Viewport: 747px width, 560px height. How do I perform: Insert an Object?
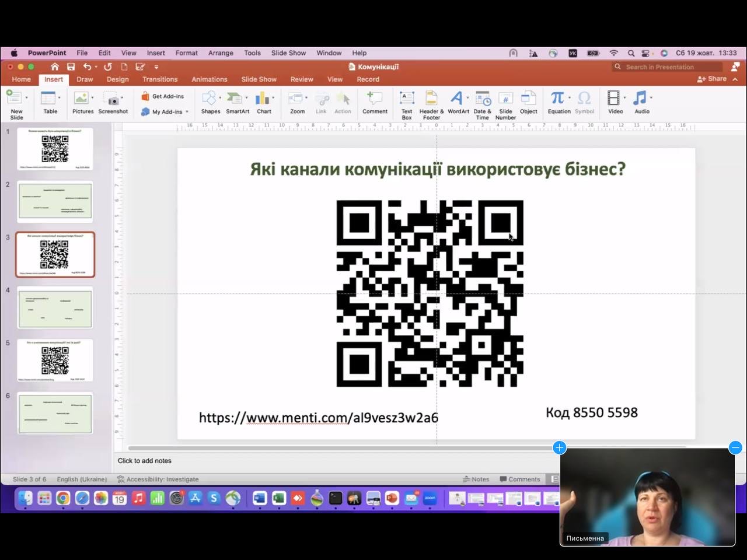coord(528,103)
